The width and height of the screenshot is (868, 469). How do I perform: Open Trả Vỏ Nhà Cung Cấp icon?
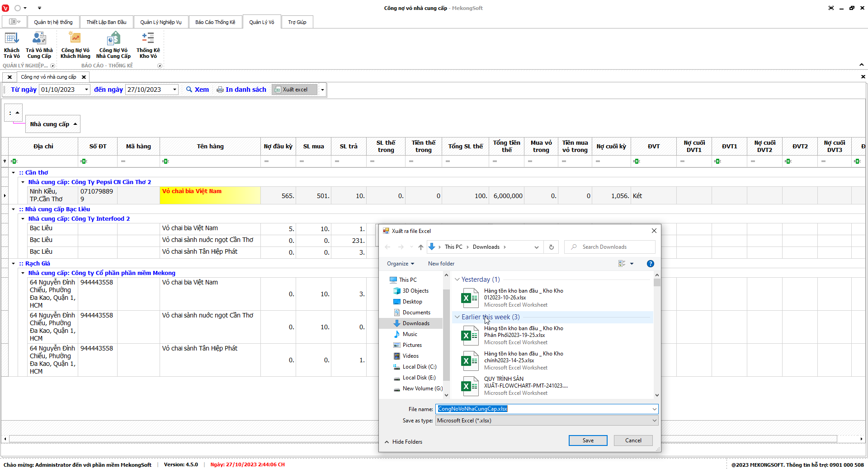[x=39, y=45]
